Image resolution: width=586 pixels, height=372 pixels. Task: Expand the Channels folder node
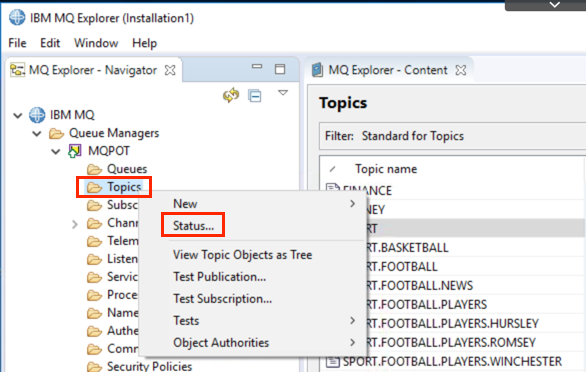75,224
